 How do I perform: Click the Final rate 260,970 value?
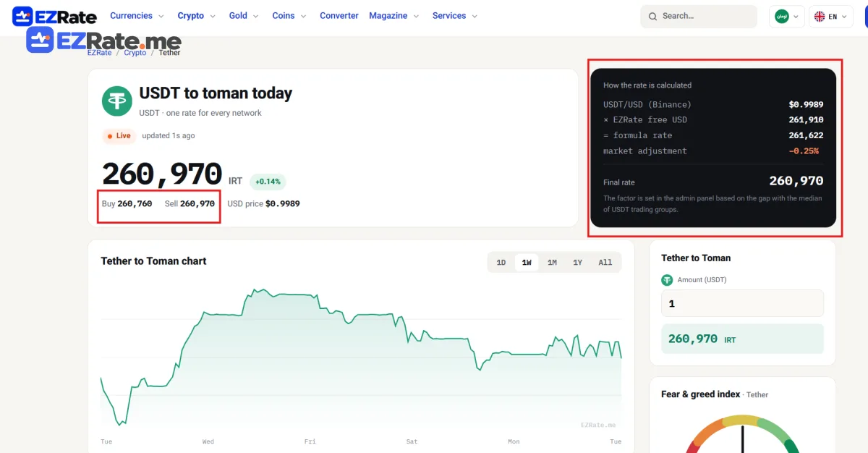click(x=796, y=181)
